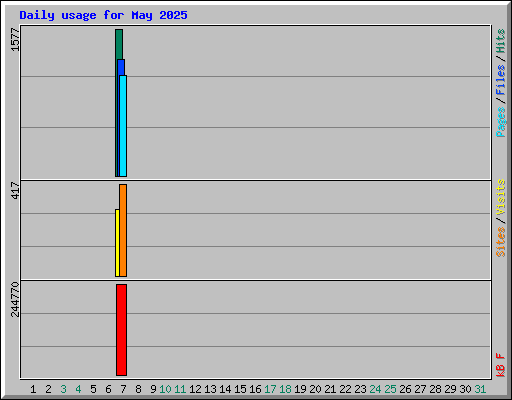Click day 12 on the x-axis
512x400 pixels.
(x=195, y=389)
